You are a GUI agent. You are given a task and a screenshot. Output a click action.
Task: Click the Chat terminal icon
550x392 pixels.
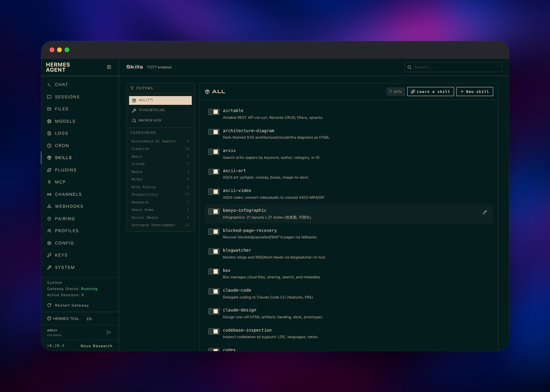point(49,84)
